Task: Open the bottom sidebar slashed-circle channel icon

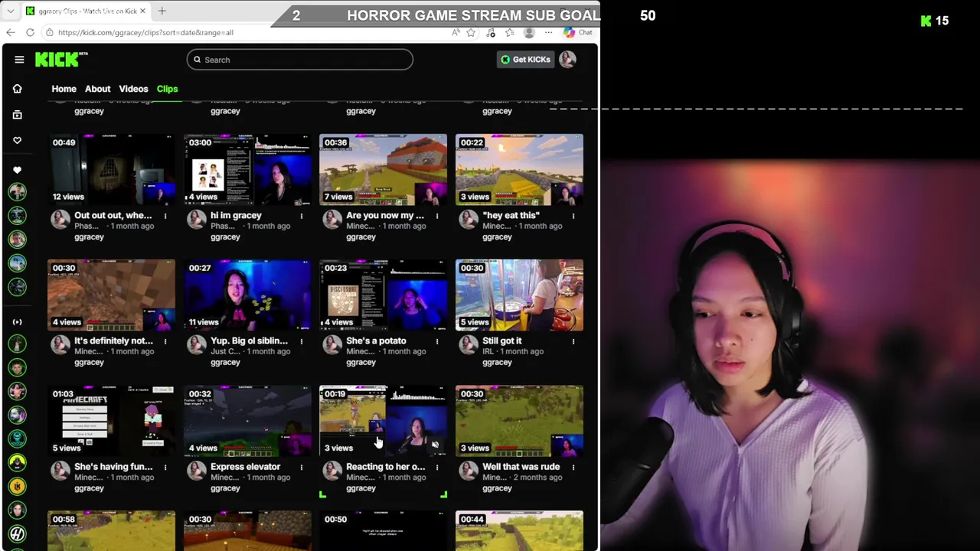Action: click(x=17, y=533)
